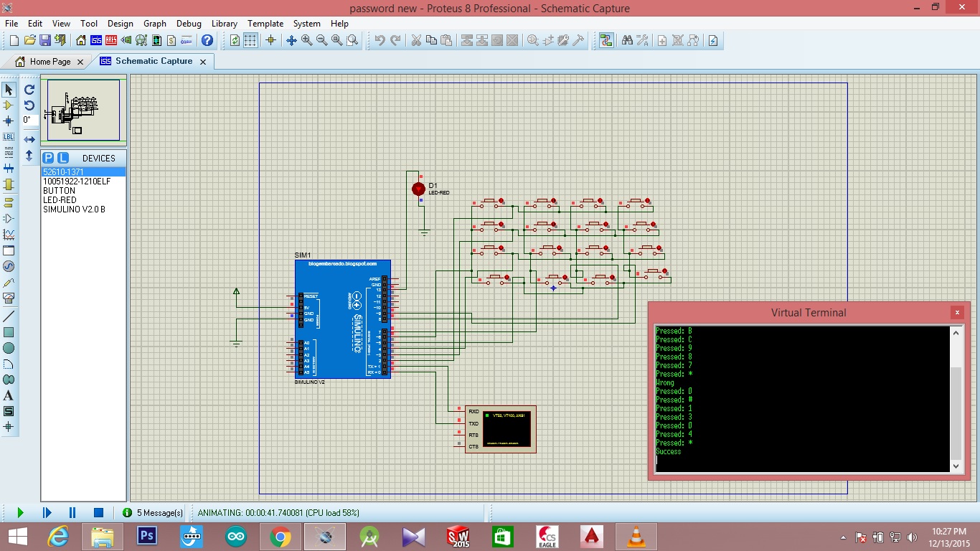Click the Virtual Terminal scroll up arrow

956,332
